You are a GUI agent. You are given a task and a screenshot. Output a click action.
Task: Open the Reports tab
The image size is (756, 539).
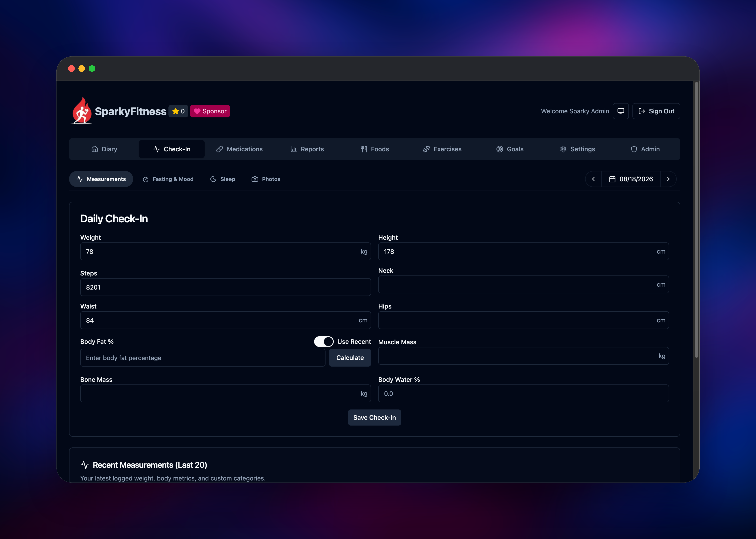[x=307, y=149]
